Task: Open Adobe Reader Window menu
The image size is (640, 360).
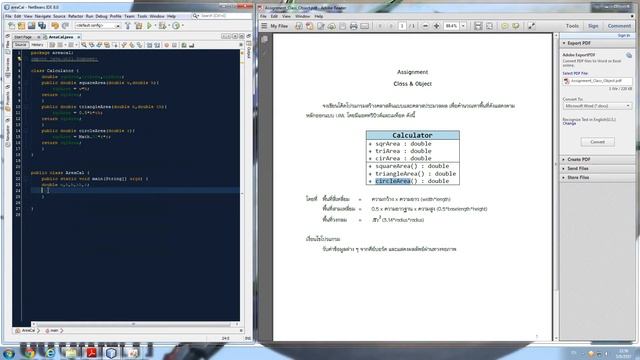Action: 302,16
